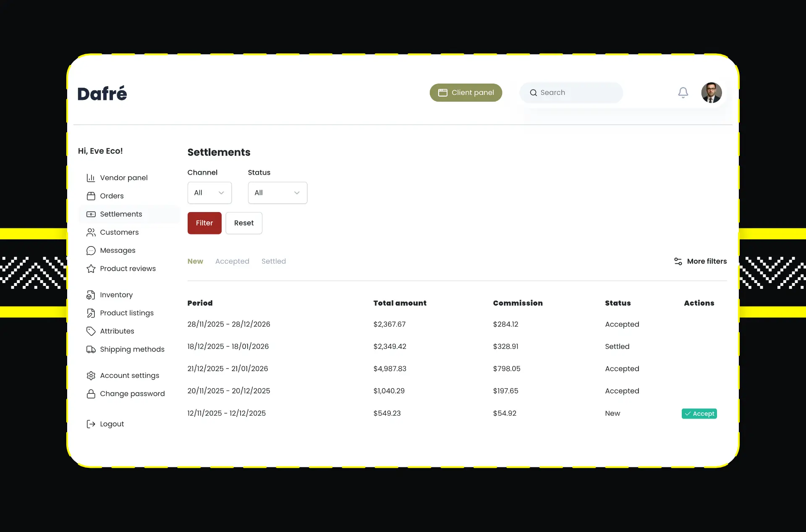Click the Messages chat bubble icon

tap(91, 251)
